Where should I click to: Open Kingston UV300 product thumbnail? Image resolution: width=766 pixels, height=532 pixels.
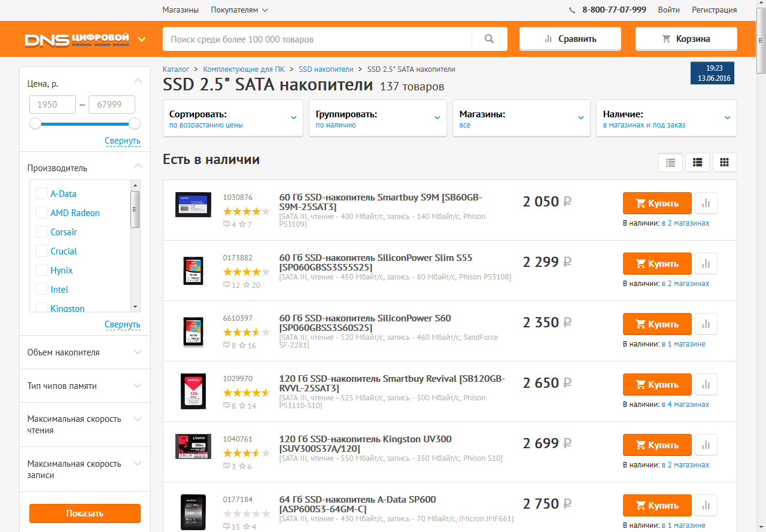pyautogui.click(x=193, y=446)
